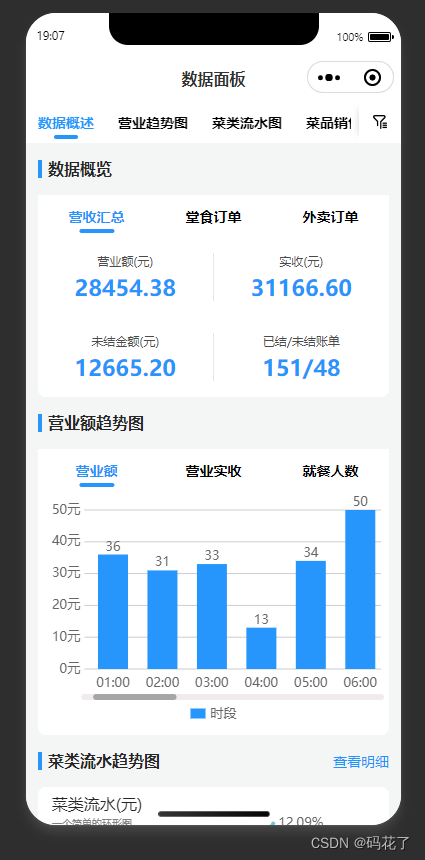This screenshot has width=425, height=860.
Task: Click the 营业额 value 28454.38
Action: (126, 288)
